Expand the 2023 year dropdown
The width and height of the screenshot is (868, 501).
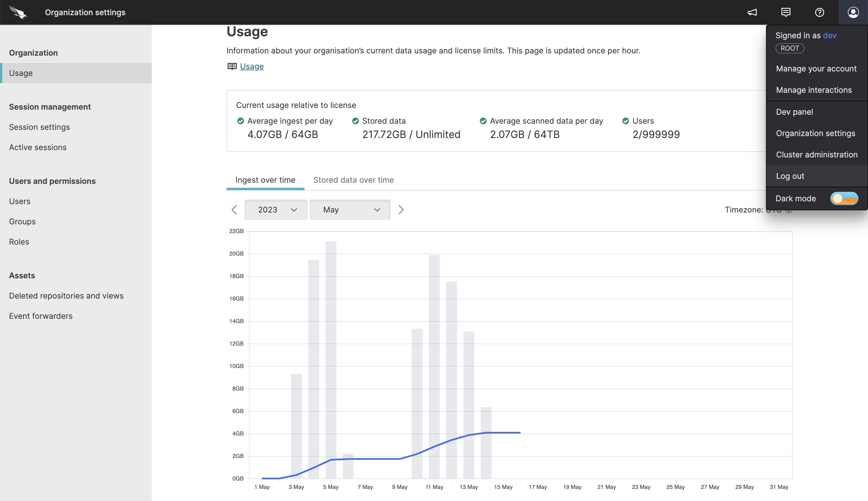pyautogui.click(x=276, y=209)
